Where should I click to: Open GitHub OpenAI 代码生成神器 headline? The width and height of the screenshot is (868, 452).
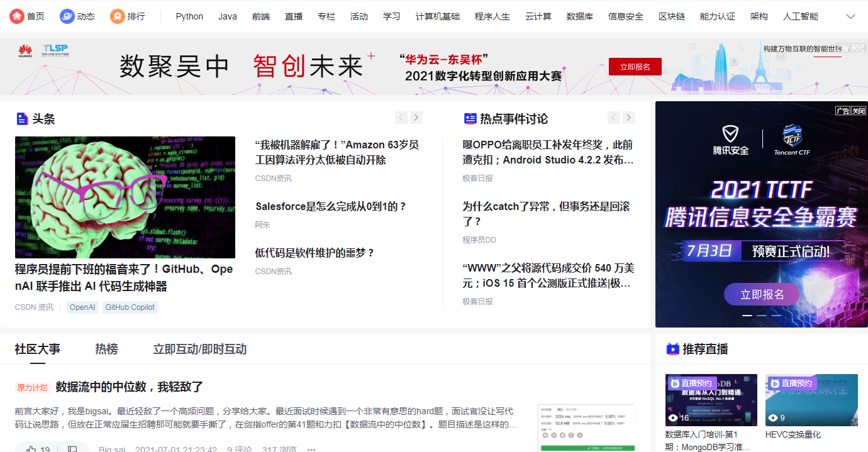pyautogui.click(x=124, y=278)
